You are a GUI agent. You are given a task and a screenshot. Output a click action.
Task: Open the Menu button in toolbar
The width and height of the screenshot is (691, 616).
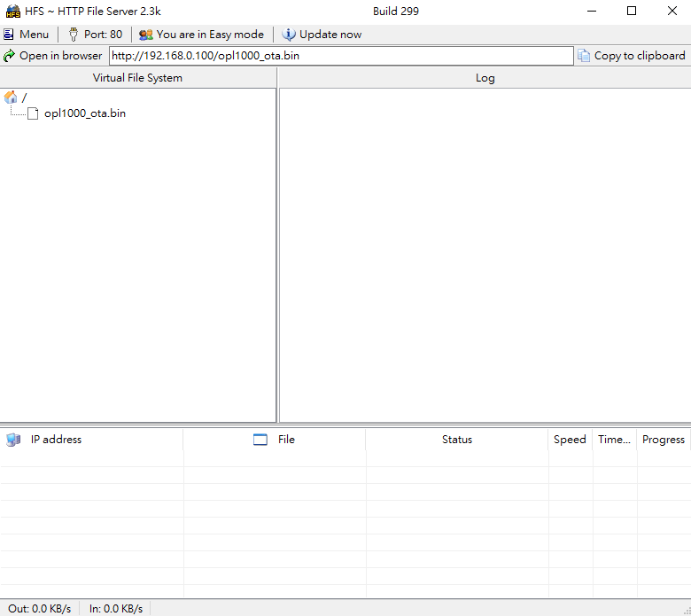26,35
